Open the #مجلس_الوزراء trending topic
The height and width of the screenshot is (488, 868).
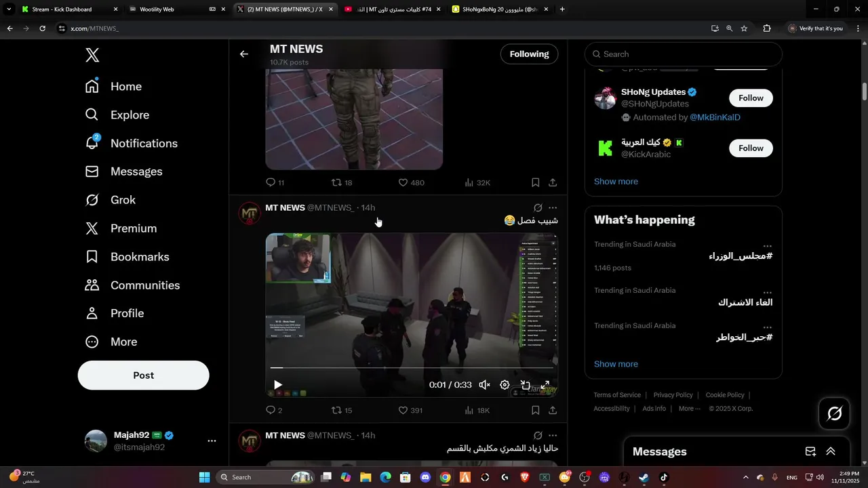point(741,256)
